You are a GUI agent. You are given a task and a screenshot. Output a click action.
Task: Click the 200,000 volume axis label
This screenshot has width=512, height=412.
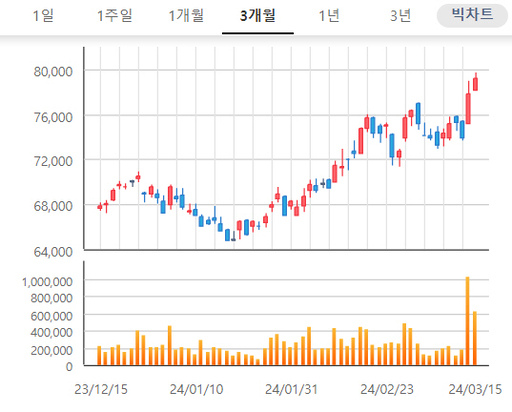coord(51,351)
